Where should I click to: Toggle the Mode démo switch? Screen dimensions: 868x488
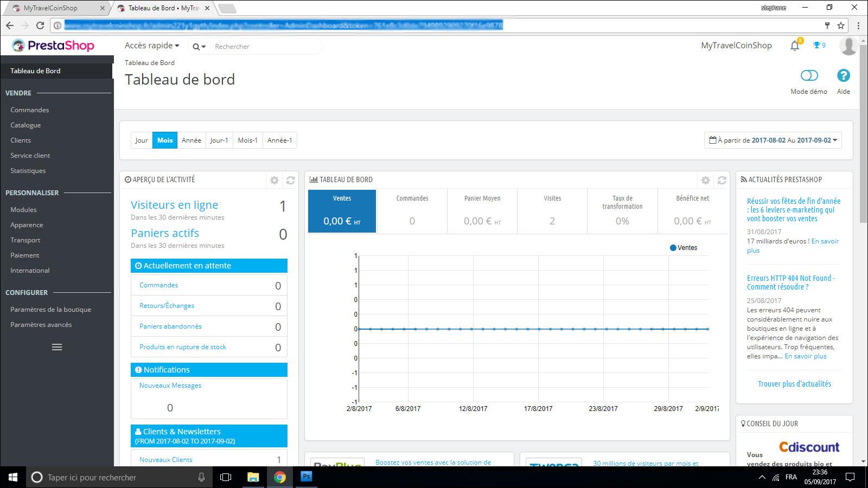tap(809, 76)
